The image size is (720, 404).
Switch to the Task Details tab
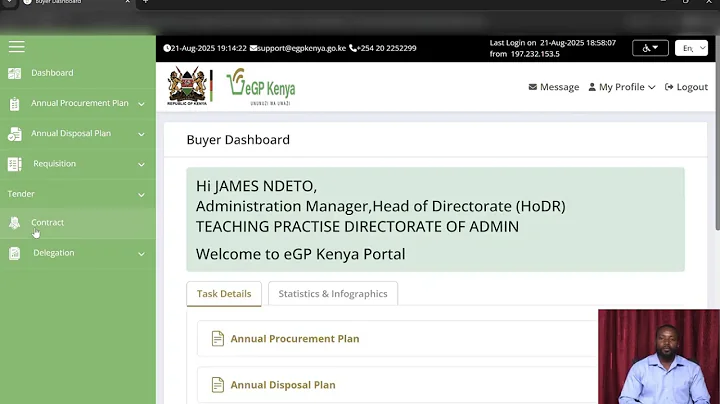[224, 294]
